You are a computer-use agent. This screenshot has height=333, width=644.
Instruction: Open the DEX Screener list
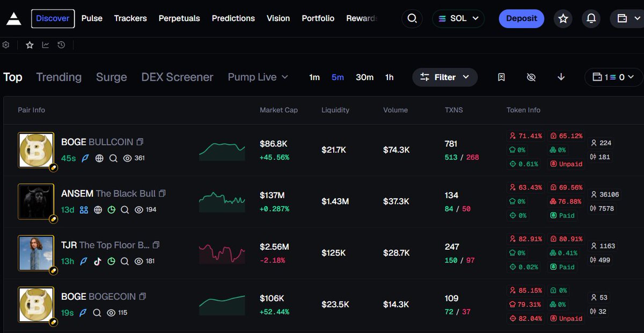177,77
